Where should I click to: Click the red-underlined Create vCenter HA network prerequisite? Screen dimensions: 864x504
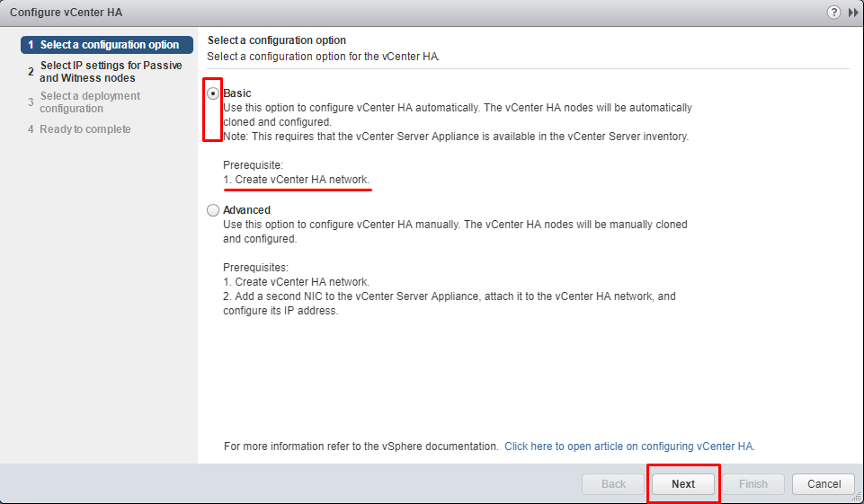[x=297, y=180]
